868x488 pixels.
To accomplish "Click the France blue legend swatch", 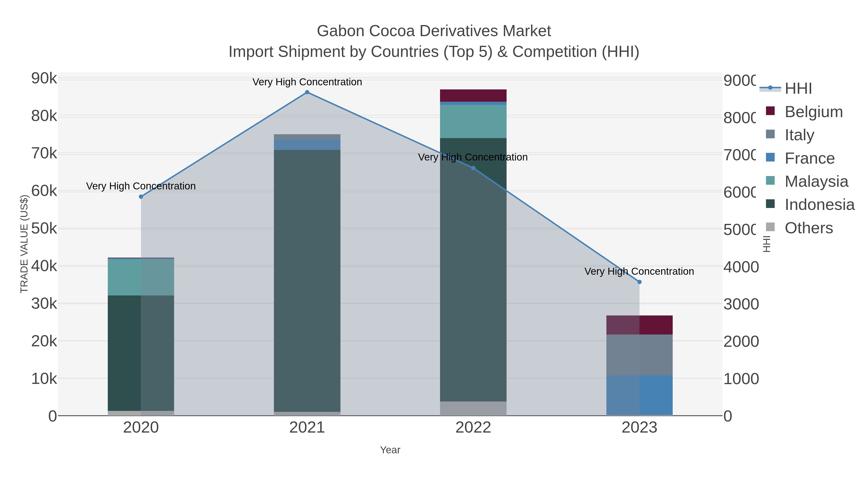I will pos(770,157).
